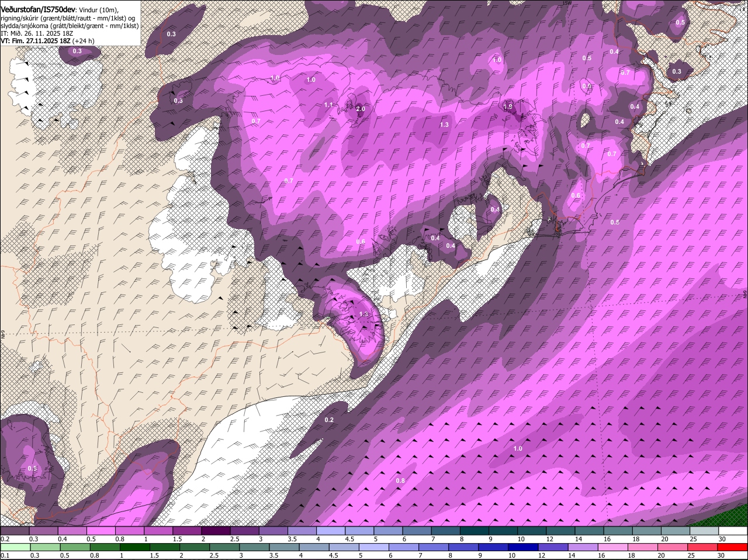Click the 'rigning/skúrir (grænt/blátt/rautt' description line
Screen dimensions: 748x560
[69, 18]
